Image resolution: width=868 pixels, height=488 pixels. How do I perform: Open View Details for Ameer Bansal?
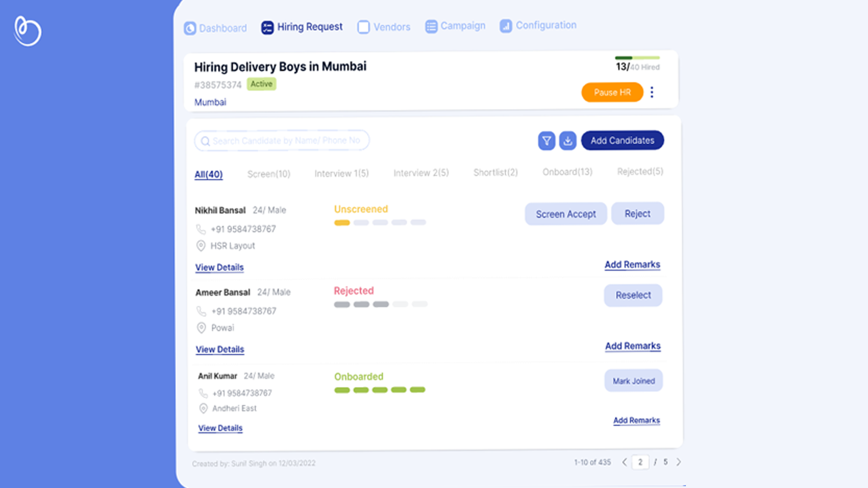coord(219,349)
